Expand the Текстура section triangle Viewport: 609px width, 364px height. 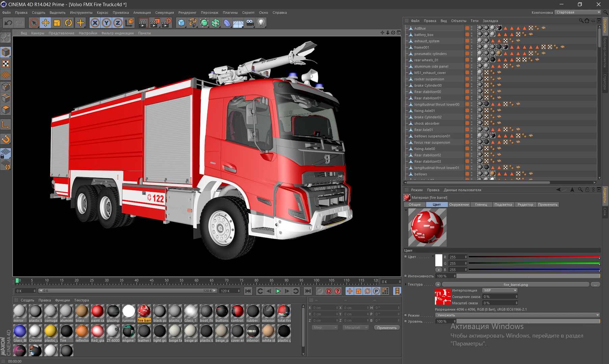406,284
